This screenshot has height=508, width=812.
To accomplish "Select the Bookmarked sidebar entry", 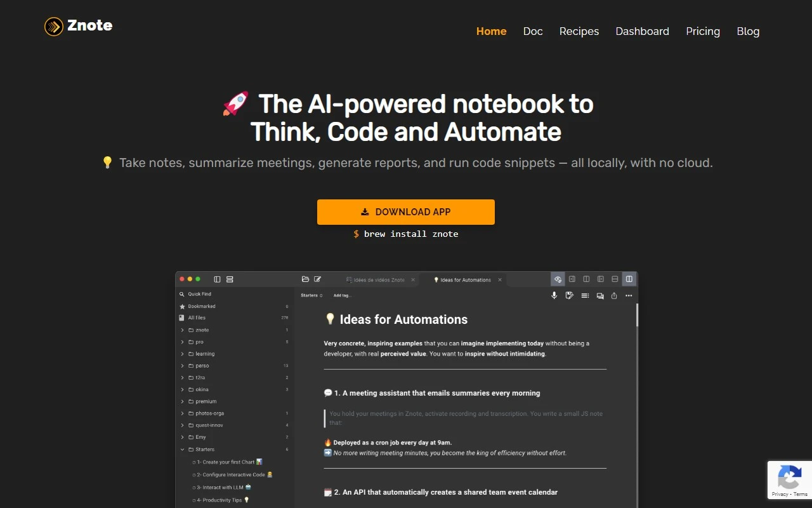I will coord(233,306).
